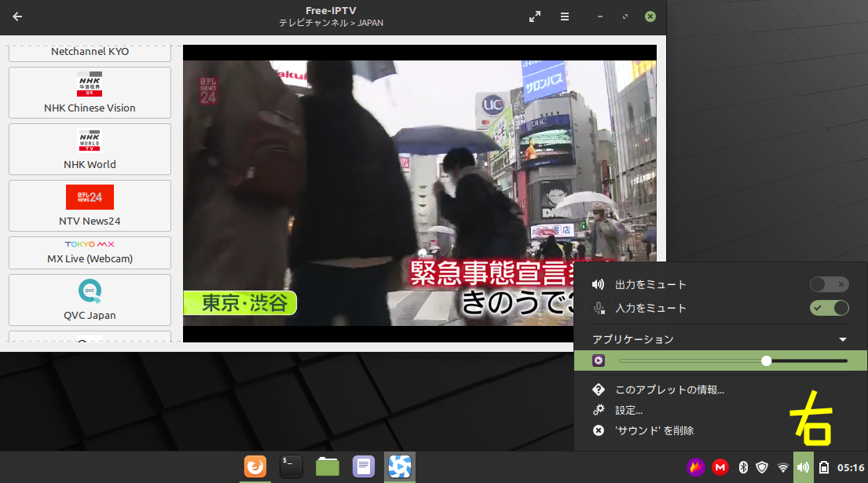The width and height of the screenshot is (868, 483).
Task: Open the NHK Chinese Vision channel
Action: point(90,93)
